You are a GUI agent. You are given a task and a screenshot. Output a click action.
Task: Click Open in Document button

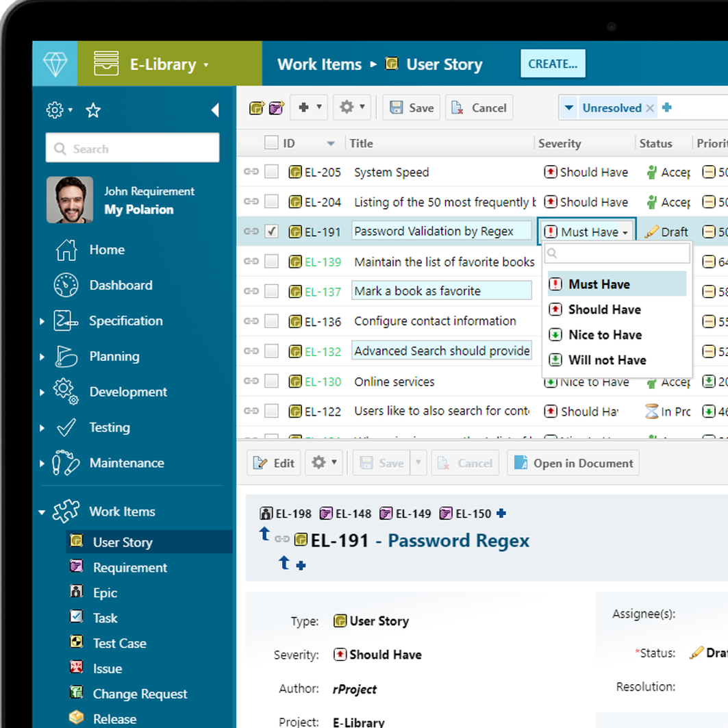(573, 463)
